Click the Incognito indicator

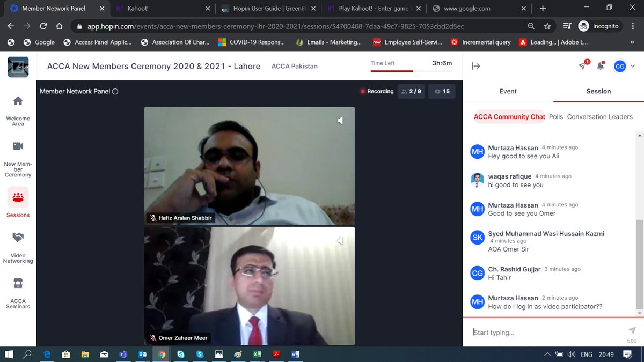tap(598, 26)
